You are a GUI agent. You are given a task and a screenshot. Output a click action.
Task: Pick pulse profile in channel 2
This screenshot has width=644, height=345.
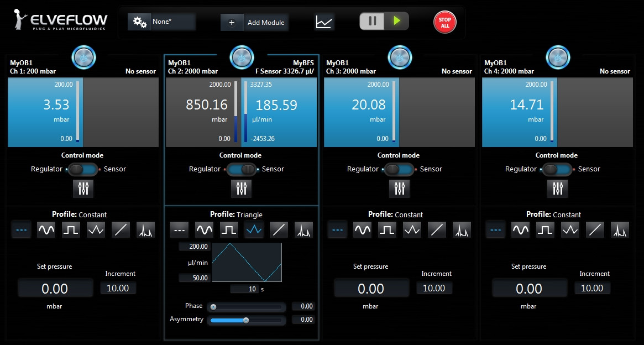(303, 229)
